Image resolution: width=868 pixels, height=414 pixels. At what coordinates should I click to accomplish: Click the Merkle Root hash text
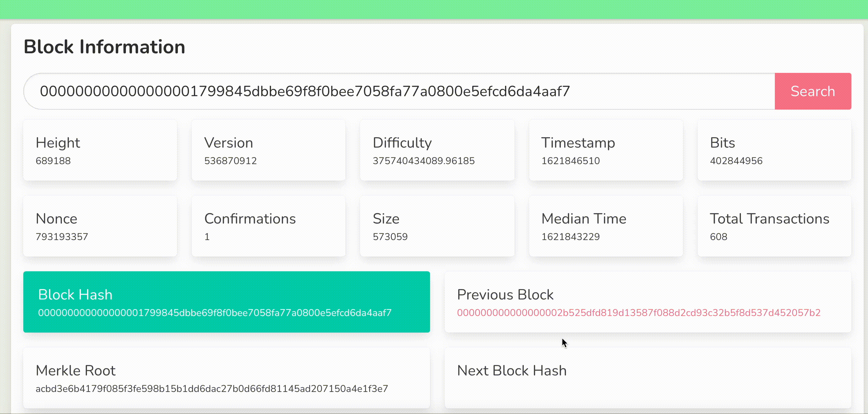212,389
